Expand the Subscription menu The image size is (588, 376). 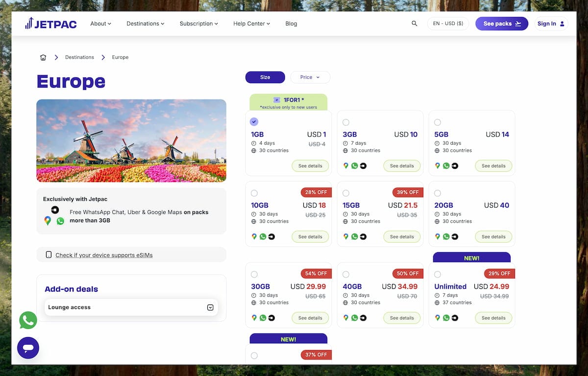click(x=199, y=23)
